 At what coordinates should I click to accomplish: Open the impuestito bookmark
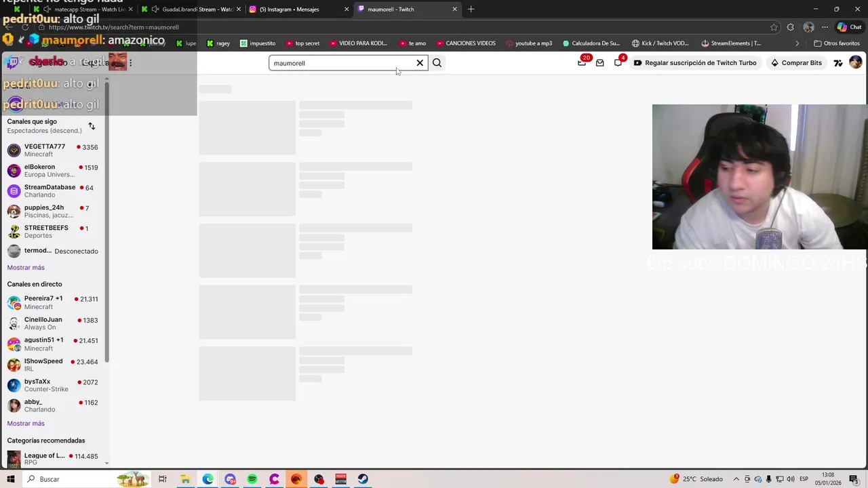[x=258, y=43]
